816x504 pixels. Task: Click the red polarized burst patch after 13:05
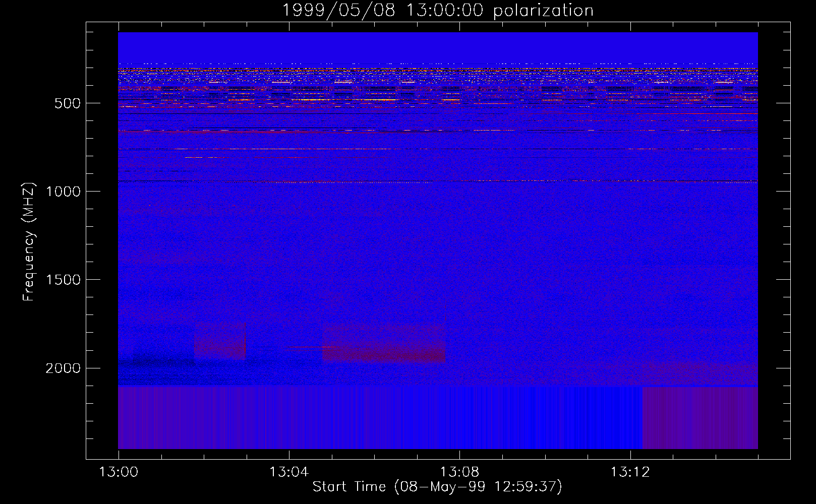pos(384,343)
